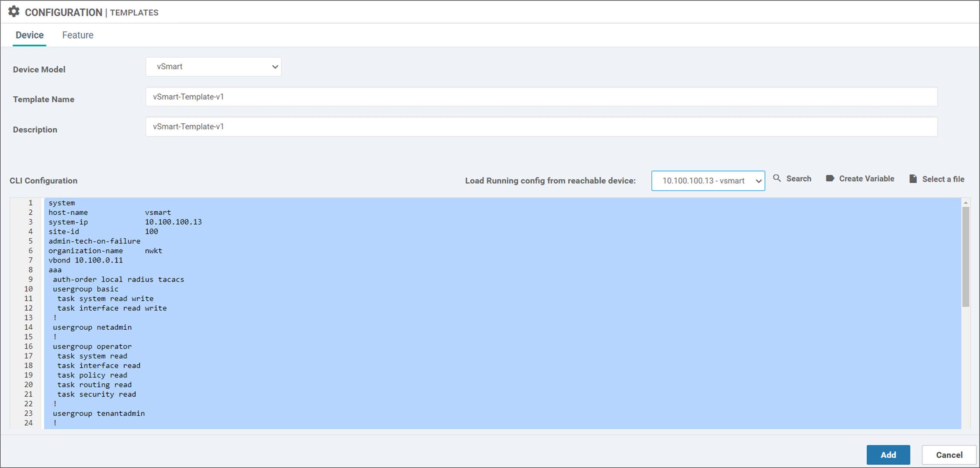Click the Configuration gear icon

(x=14, y=11)
